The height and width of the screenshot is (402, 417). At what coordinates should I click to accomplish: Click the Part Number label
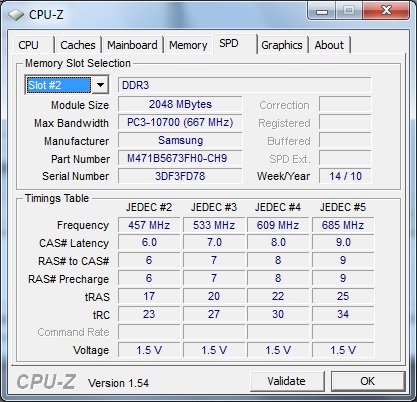click(x=80, y=159)
